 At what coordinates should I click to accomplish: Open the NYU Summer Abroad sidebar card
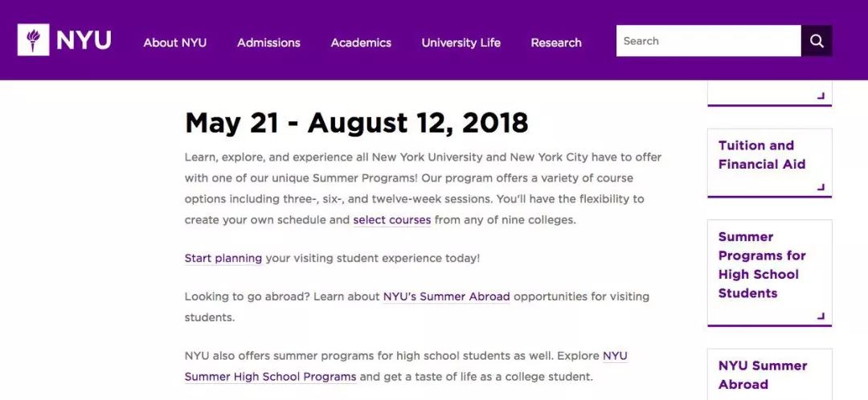pos(762,375)
